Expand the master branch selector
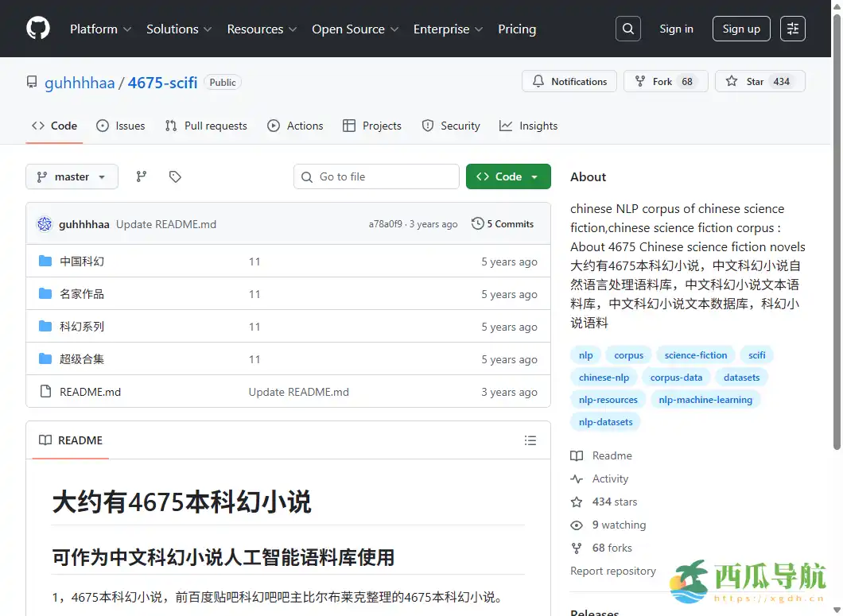The image size is (843, 616). click(x=72, y=176)
